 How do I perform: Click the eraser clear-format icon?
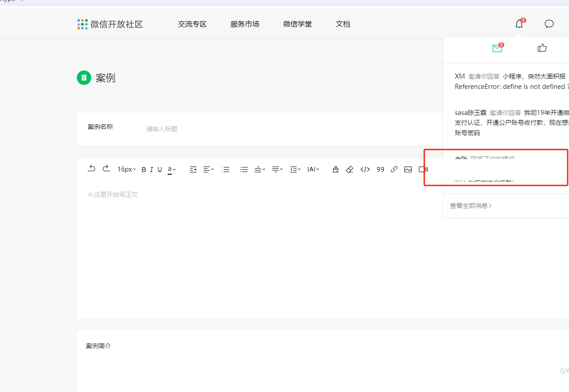(x=350, y=169)
